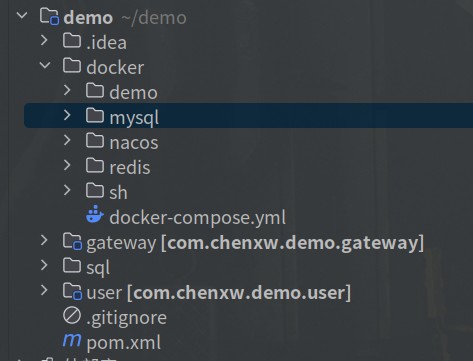Expand the gateway module node
This screenshot has height=361, width=473.
tap(44, 240)
